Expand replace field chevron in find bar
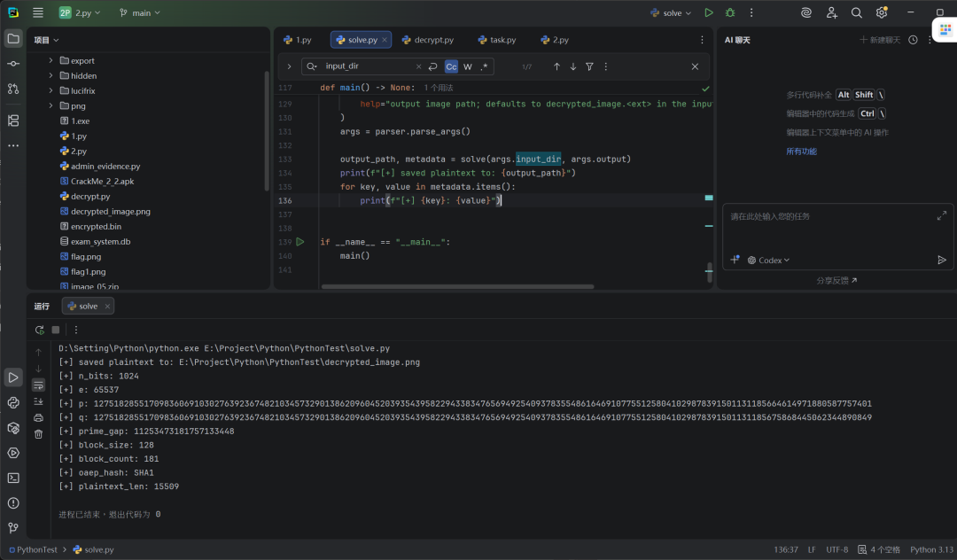This screenshot has height=560, width=957. tap(289, 66)
